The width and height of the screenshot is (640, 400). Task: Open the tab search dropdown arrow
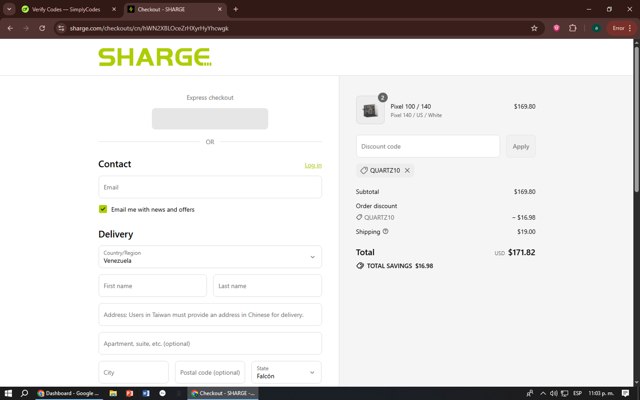[x=9, y=9]
